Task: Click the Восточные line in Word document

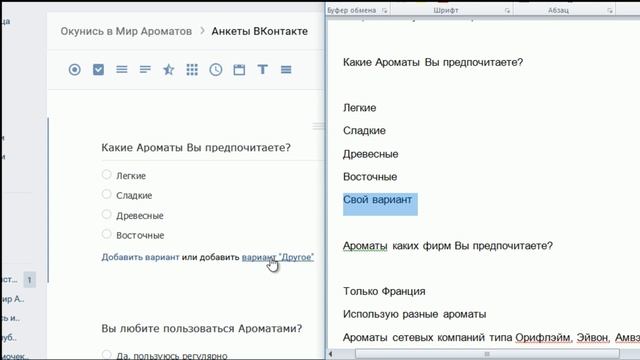Action: [370, 177]
